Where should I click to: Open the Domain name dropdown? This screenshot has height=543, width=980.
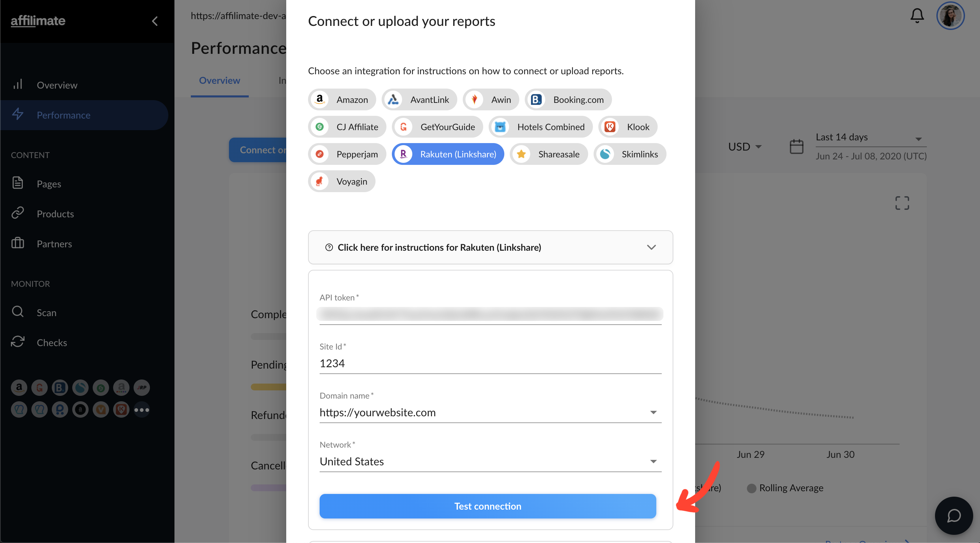pos(490,412)
